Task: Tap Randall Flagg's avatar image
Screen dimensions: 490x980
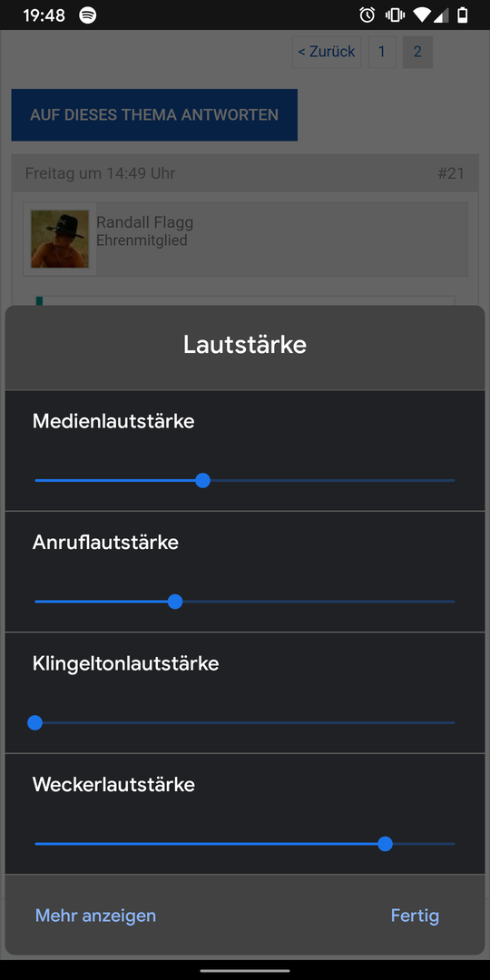Action: pos(60,239)
